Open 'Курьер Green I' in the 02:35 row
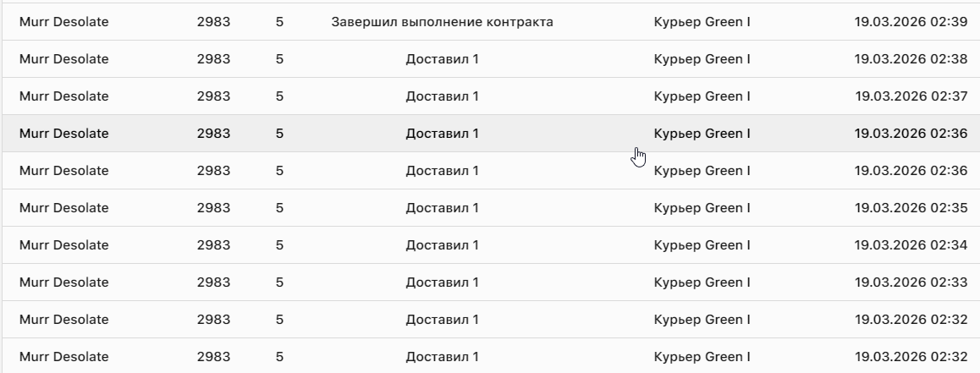The height and width of the screenshot is (373, 980). tap(702, 208)
